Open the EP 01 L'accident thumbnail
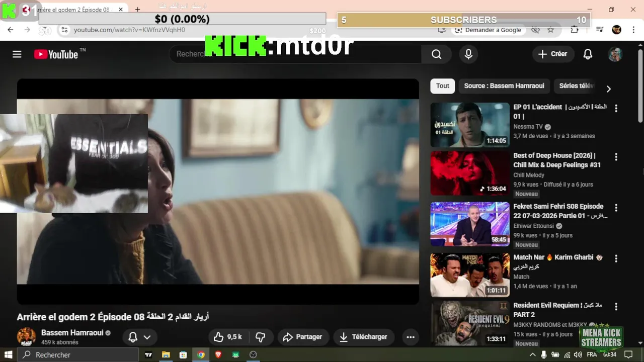 pyautogui.click(x=470, y=125)
